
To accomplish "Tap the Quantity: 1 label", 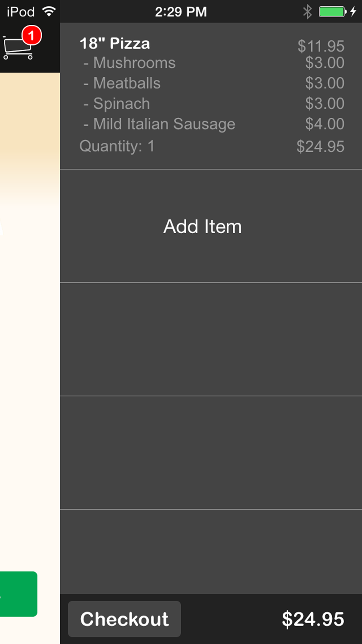I will [x=117, y=146].
